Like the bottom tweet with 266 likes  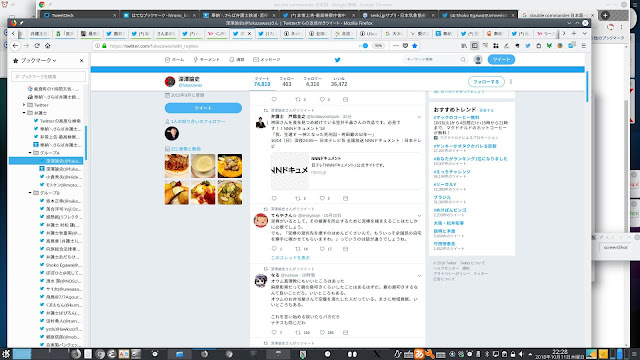[322, 332]
